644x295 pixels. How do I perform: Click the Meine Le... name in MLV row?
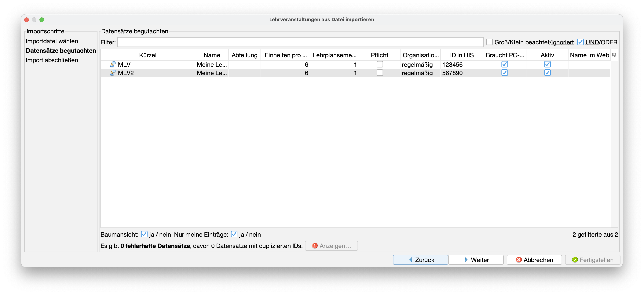coord(212,64)
